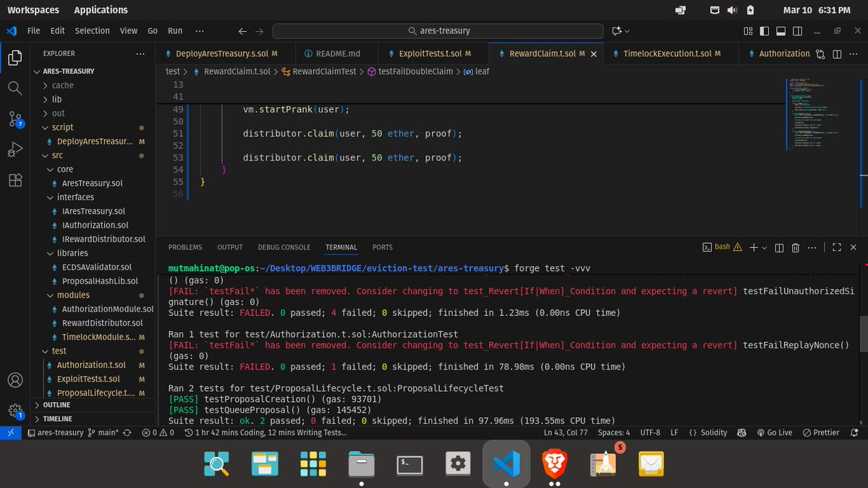The image size is (868, 488).
Task: Go back with the navigation arrow
Action: point(243,31)
